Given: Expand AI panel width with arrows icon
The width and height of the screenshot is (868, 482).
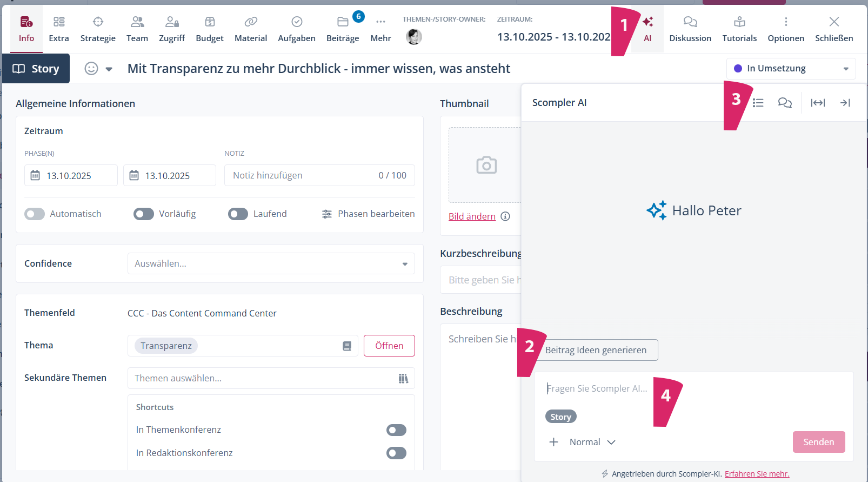Looking at the screenshot, I should coord(818,103).
